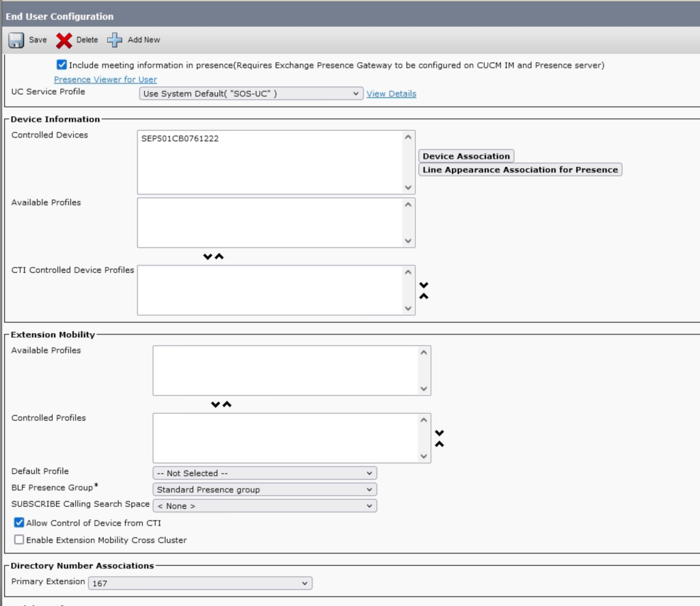This screenshot has width=700, height=606.
Task: Open SUBSCRIBE Calling Search Space dropdown
Action: (x=265, y=506)
